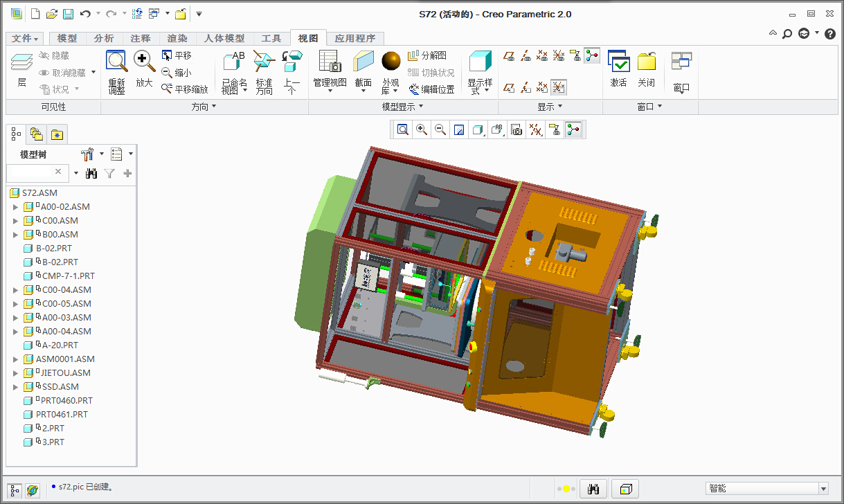Viewport: 844px width, 504px height.
Task: Click the Repaint icon in the graphics toolbar
Action: (x=459, y=129)
